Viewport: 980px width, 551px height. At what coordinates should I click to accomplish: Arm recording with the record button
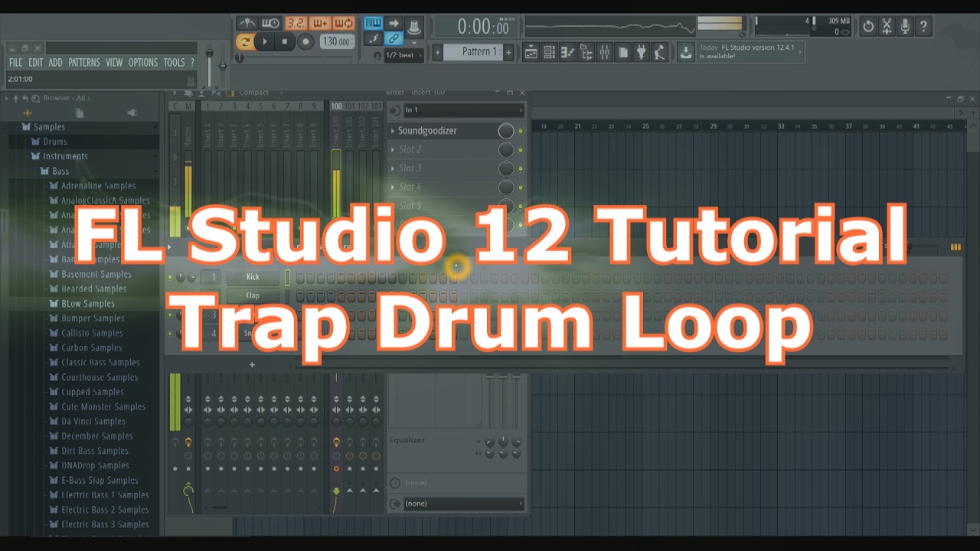pos(305,41)
